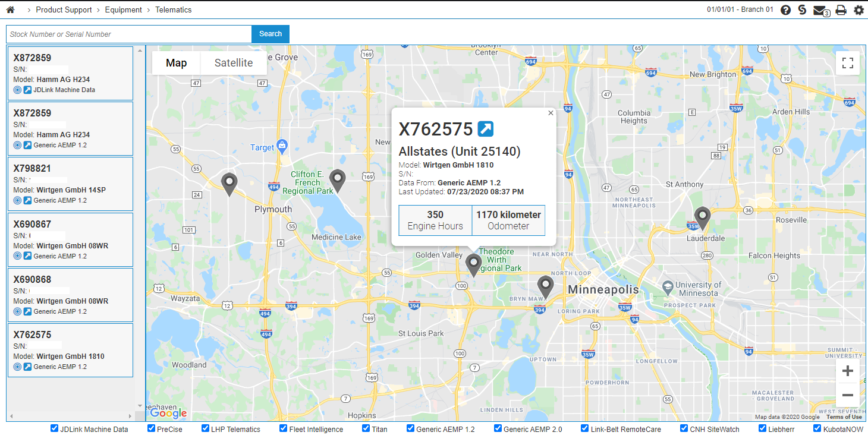This screenshot has width=868, height=448.
Task: Select map pin near Lauderdale
Action: (x=703, y=219)
